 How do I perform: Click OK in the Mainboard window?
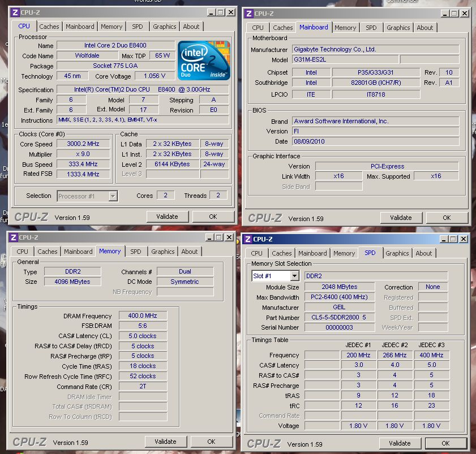[x=447, y=218]
